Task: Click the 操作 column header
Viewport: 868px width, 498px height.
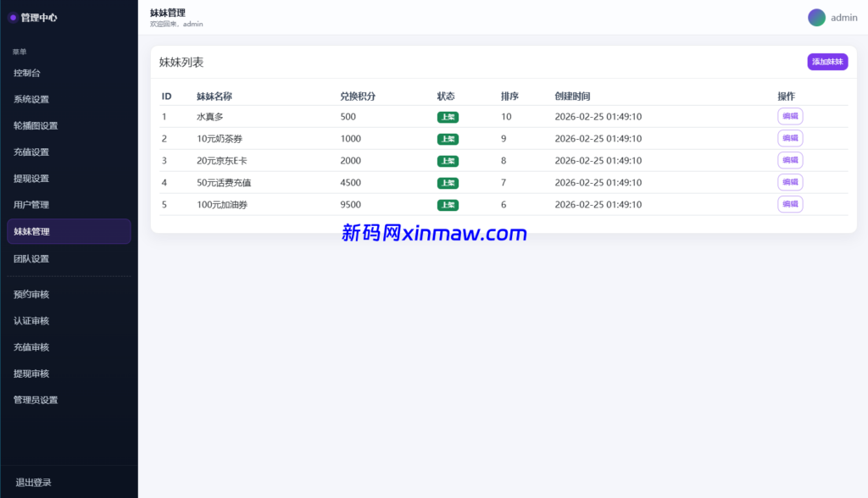Action: (x=786, y=97)
